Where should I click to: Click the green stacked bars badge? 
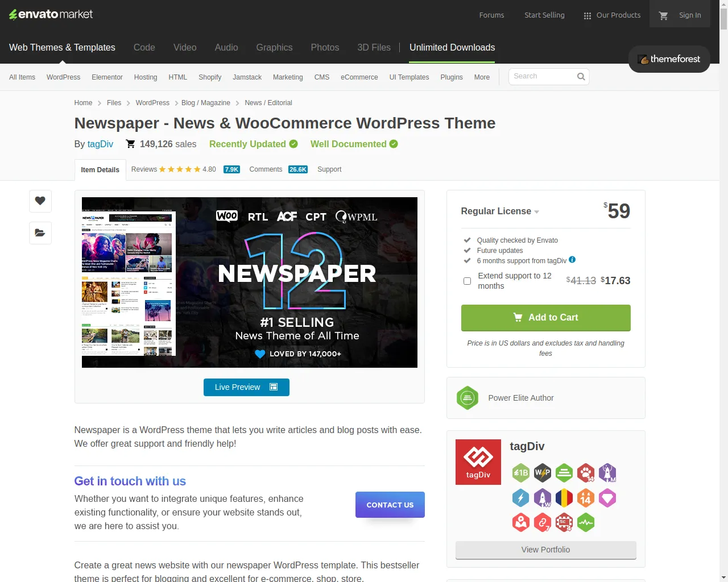[564, 473]
